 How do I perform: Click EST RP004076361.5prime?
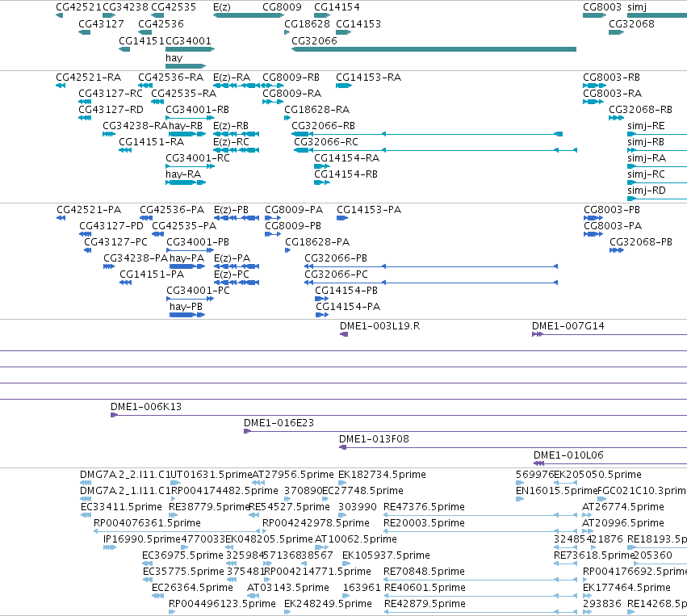147,523
